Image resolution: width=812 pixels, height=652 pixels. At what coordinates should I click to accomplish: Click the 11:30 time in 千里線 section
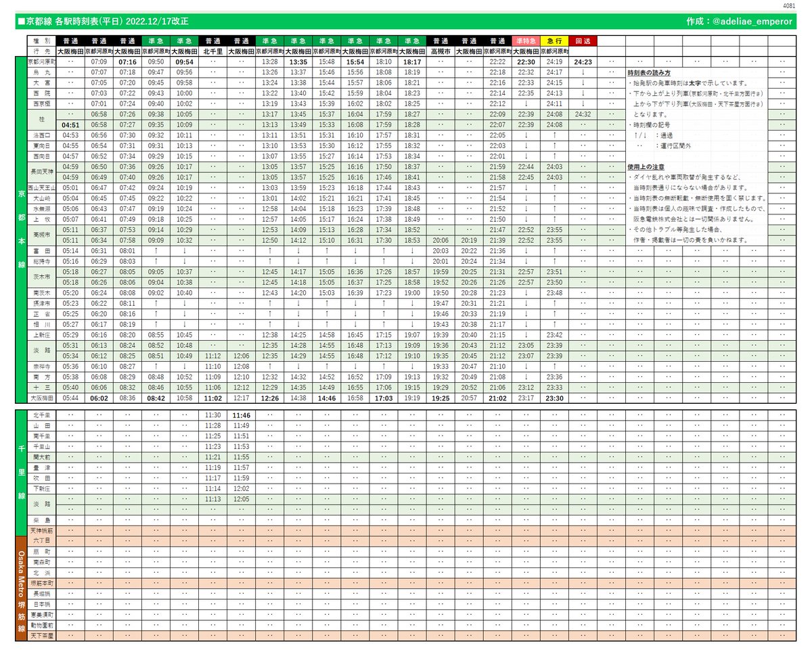(x=212, y=415)
